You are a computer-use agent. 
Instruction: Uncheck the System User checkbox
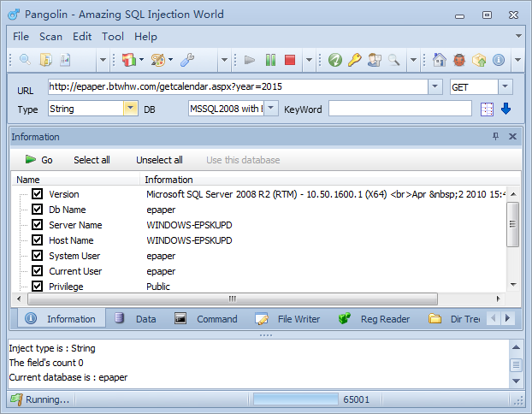tap(37, 255)
